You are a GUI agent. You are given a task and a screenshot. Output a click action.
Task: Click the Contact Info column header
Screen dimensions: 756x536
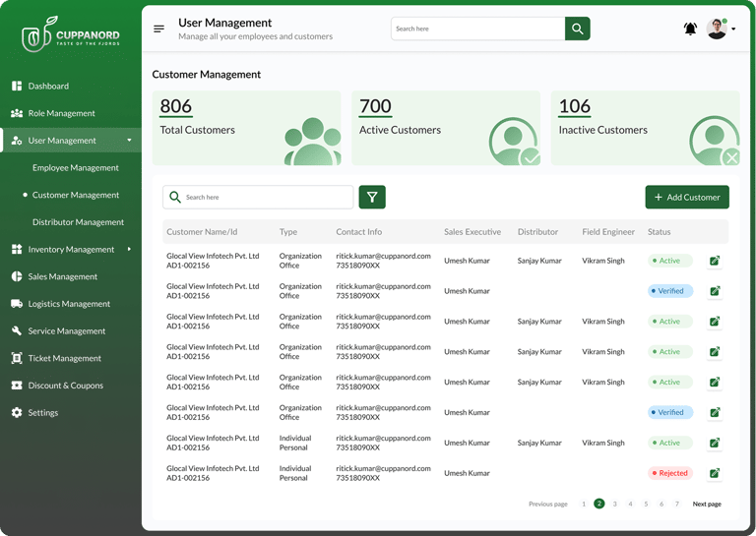point(358,232)
